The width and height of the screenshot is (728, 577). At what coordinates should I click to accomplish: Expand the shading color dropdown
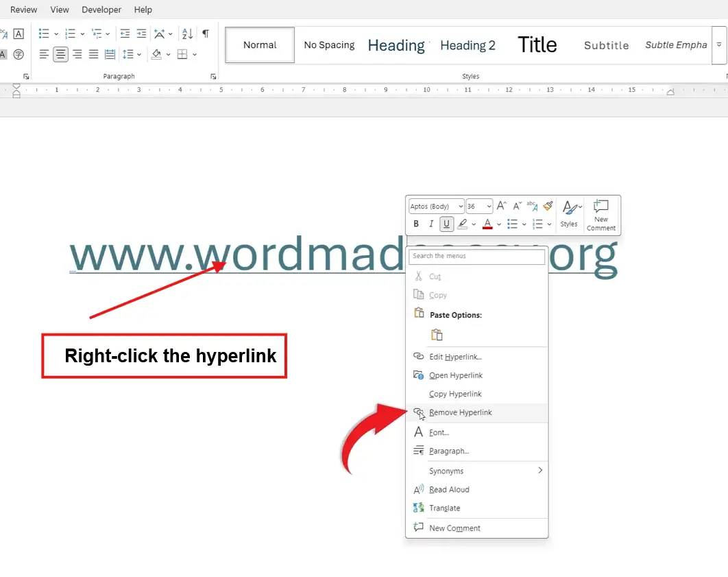(x=168, y=54)
